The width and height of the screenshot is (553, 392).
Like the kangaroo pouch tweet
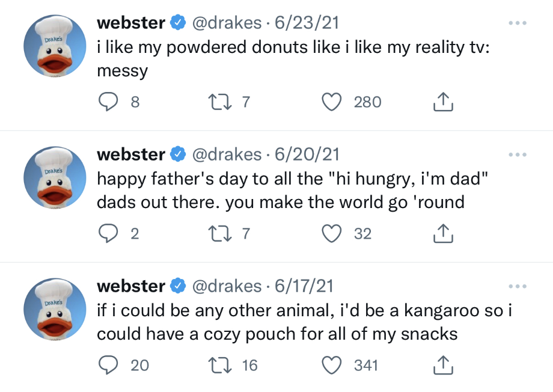pos(332,364)
